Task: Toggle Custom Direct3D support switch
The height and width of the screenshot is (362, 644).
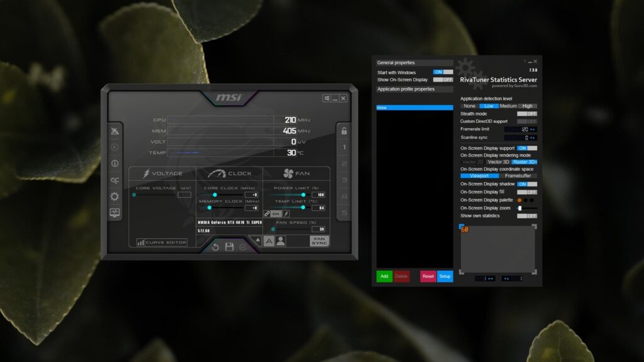Action: pyautogui.click(x=527, y=121)
